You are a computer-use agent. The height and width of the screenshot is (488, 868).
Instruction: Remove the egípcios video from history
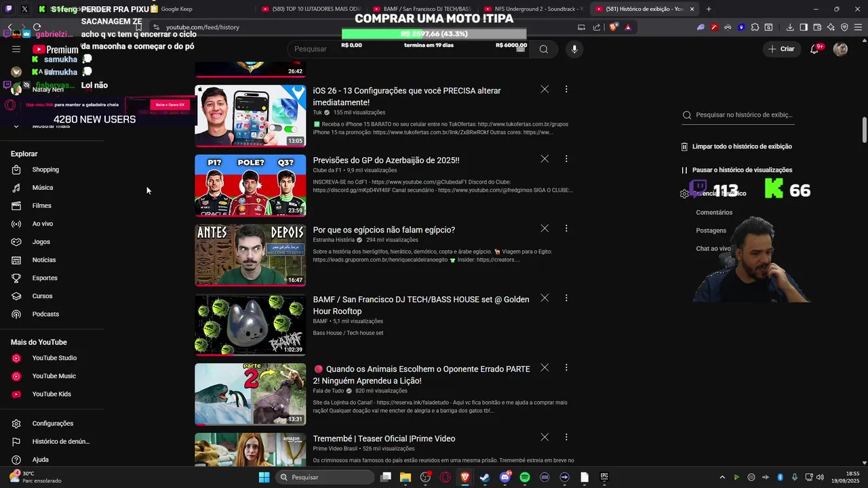point(545,228)
